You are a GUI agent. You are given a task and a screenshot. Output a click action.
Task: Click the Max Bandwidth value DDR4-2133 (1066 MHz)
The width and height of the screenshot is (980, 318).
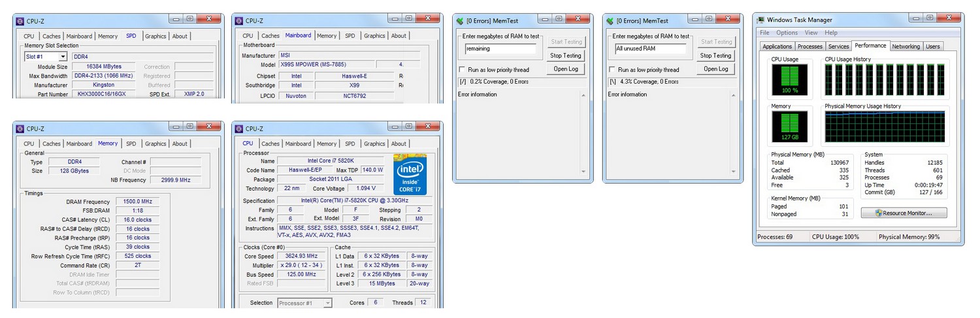tap(103, 76)
